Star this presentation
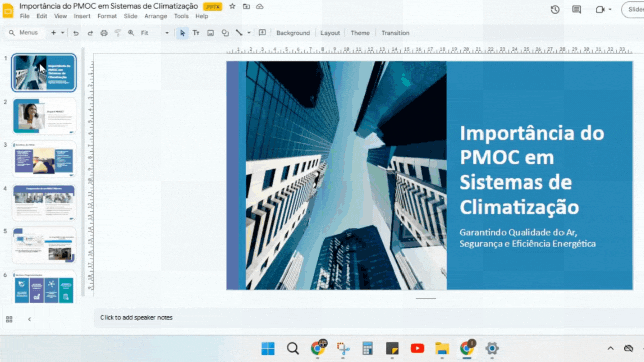Image resolution: width=644 pixels, height=362 pixels. (232, 6)
